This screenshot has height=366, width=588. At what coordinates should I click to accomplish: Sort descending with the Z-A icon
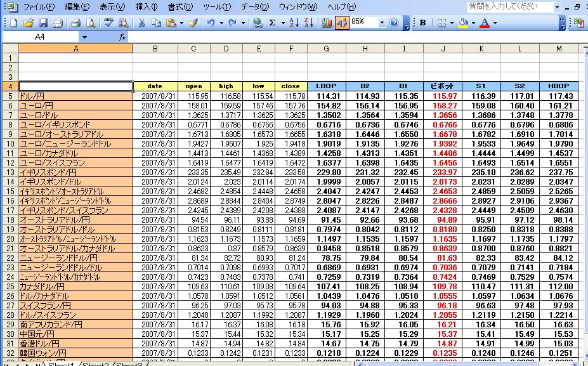(309, 23)
